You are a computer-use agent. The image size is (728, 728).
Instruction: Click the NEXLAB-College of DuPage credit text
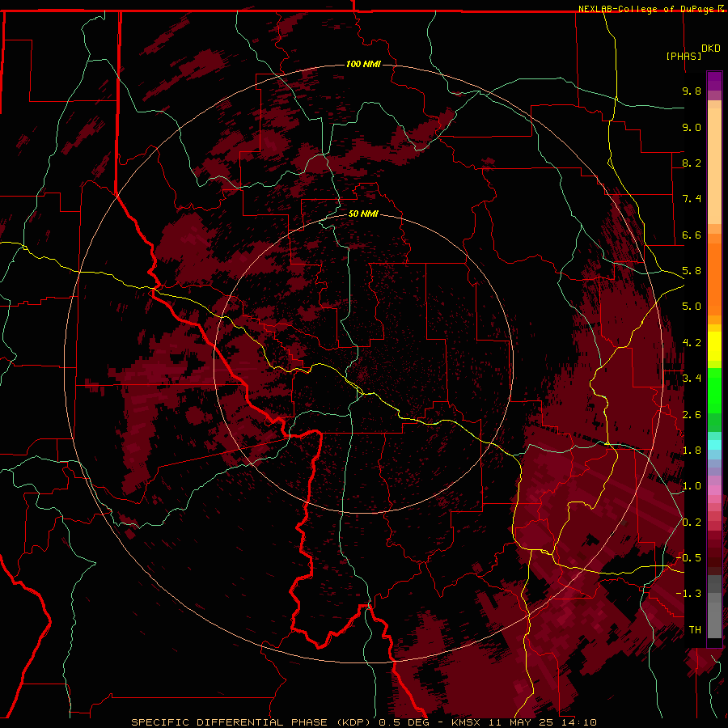tap(647, 9)
